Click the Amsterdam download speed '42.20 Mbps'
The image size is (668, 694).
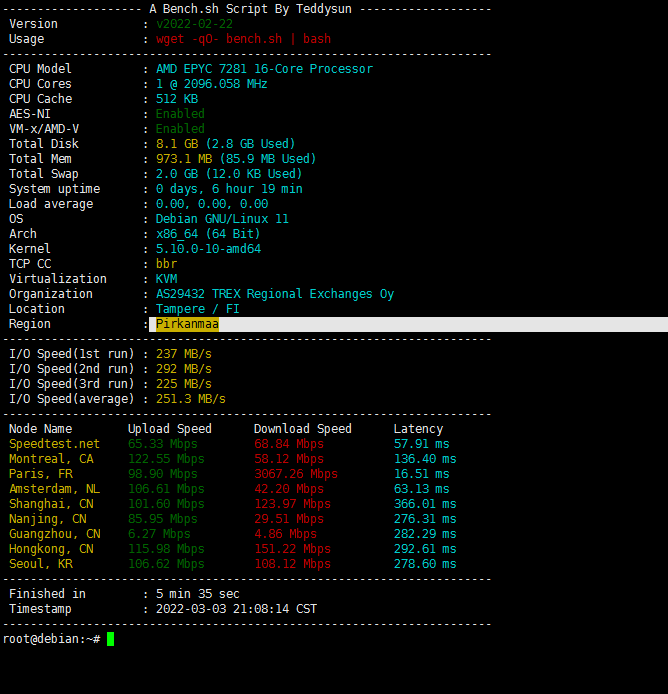[x=289, y=489]
